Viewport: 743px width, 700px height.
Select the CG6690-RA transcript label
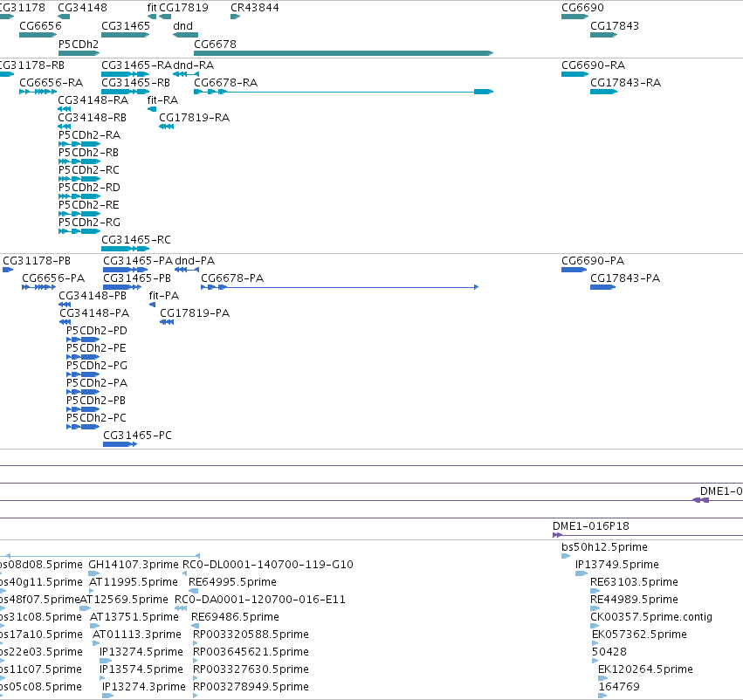[593, 65]
